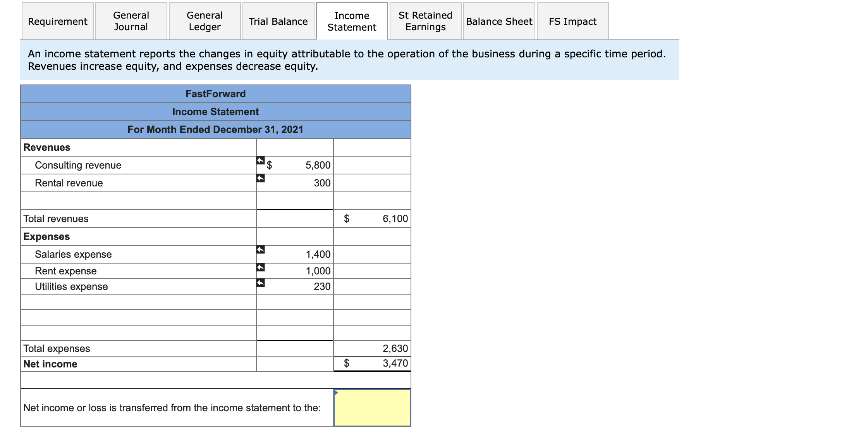Switch to the Balance Sheet tab
The height and width of the screenshot is (431, 868).
click(x=499, y=21)
